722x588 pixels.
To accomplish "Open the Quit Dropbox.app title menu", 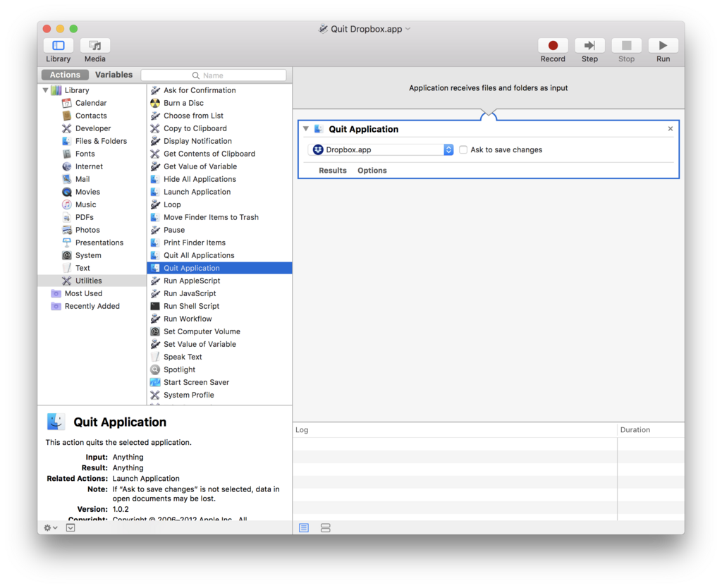I will pos(408,29).
